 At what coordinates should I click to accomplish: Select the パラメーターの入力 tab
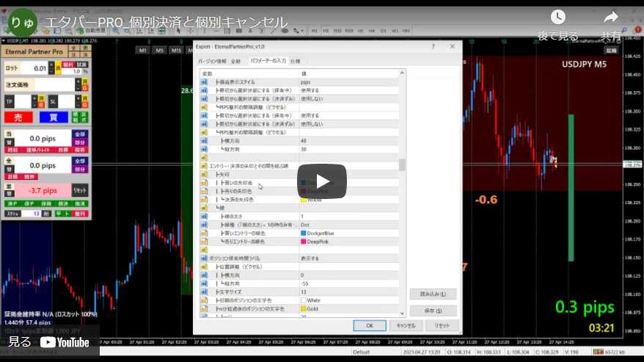click(268, 60)
